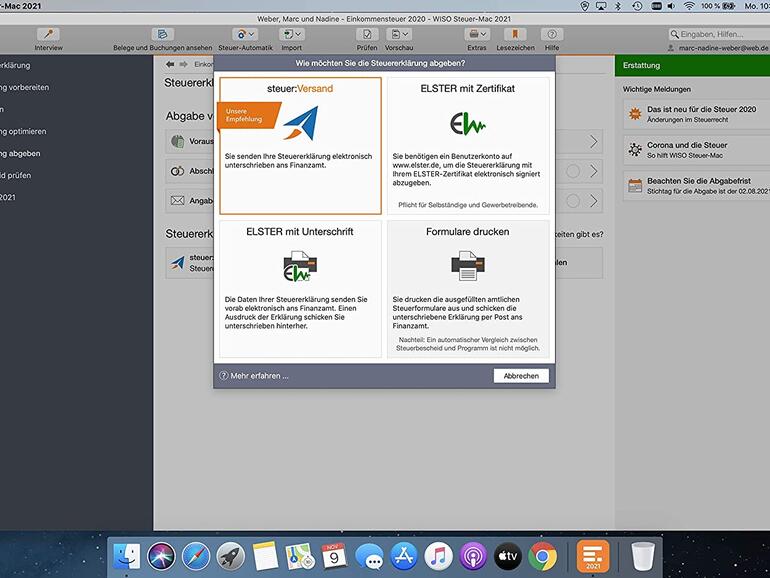Select the Erstattung header tab
The width and height of the screenshot is (770, 578).
pos(642,65)
